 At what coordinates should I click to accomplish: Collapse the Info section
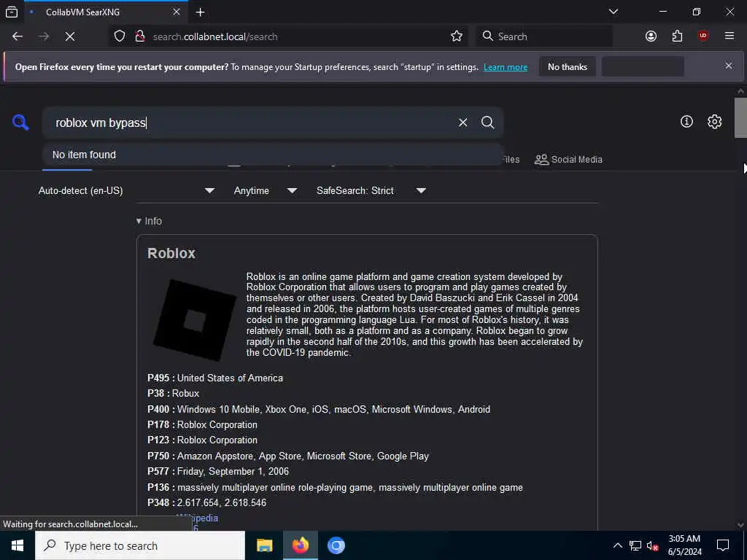click(x=149, y=221)
